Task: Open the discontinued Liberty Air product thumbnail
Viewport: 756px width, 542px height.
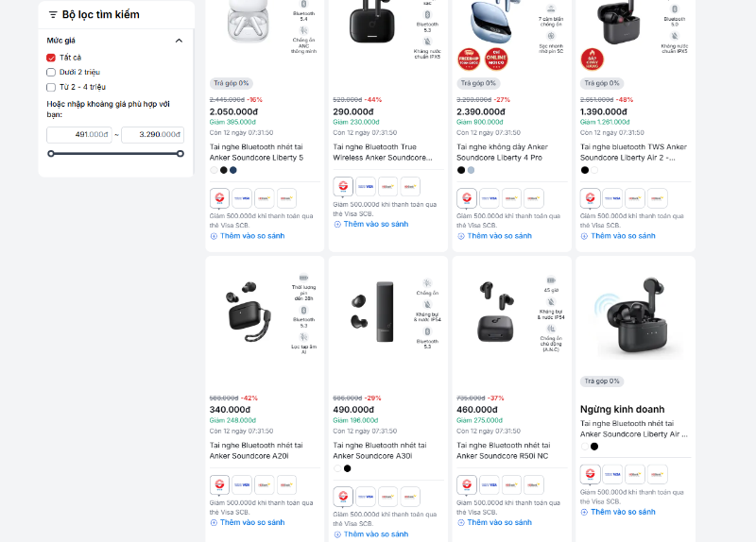Action: pyautogui.click(x=635, y=318)
